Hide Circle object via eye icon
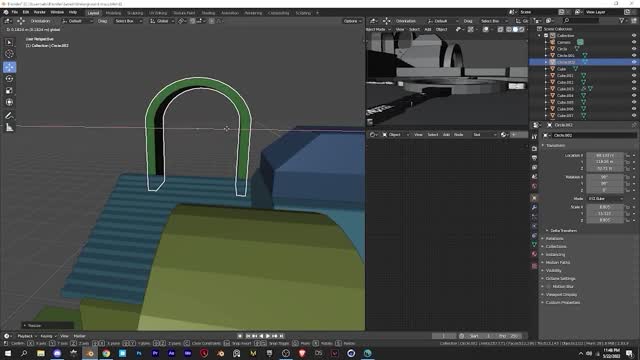The width and height of the screenshot is (640, 360). point(634,49)
